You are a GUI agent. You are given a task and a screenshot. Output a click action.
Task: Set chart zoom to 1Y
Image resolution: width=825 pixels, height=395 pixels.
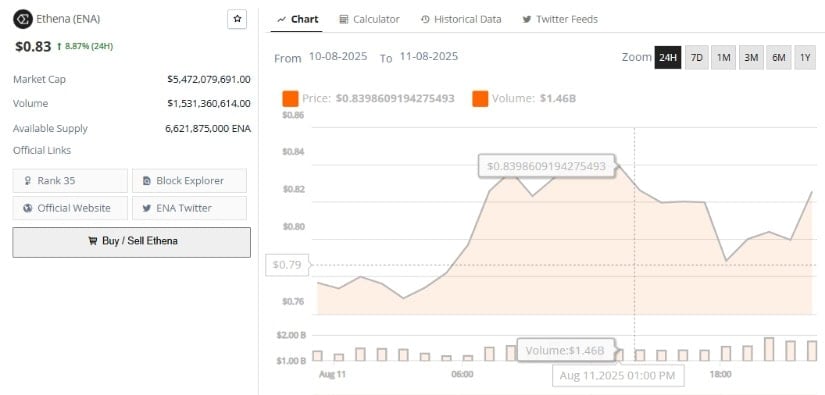[x=805, y=57]
